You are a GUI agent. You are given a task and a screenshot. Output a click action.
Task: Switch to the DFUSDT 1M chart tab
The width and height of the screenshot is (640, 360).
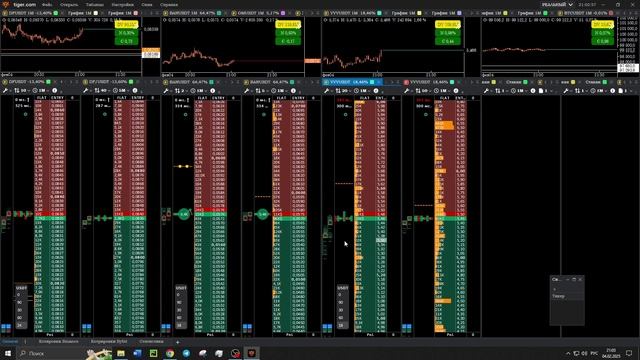tap(30, 13)
